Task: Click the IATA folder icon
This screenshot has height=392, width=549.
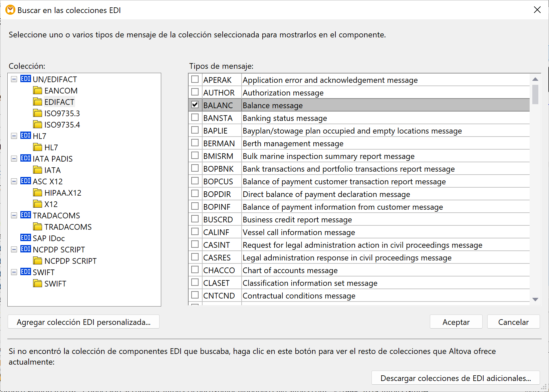Action: [x=38, y=170]
